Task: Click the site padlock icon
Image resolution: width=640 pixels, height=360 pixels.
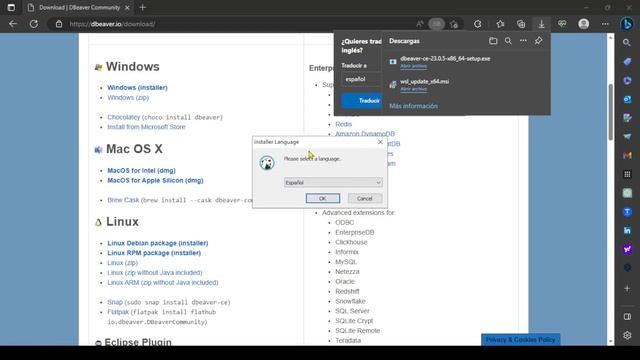Action: [59, 24]
